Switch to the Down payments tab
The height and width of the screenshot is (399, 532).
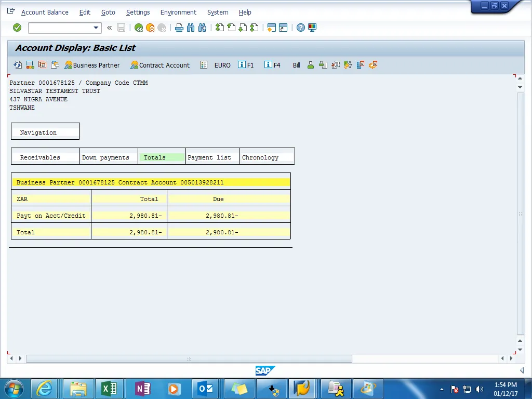pos(109,157)
